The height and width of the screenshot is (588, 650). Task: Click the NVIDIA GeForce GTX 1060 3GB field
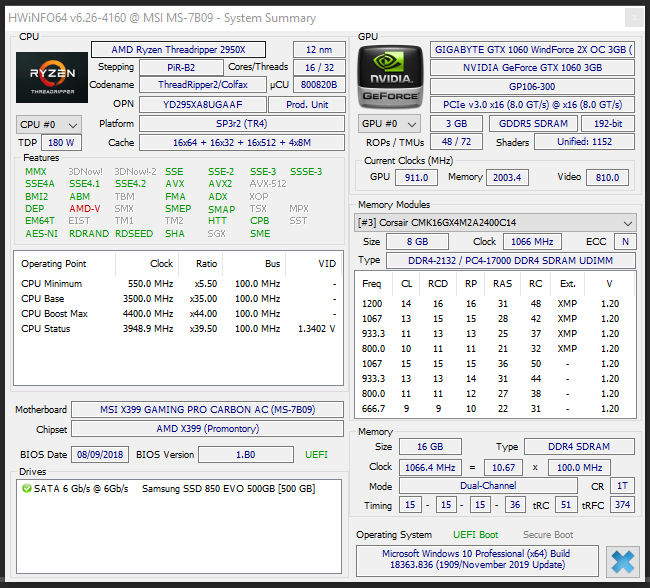pyautogui.click(x=532, y=68)
